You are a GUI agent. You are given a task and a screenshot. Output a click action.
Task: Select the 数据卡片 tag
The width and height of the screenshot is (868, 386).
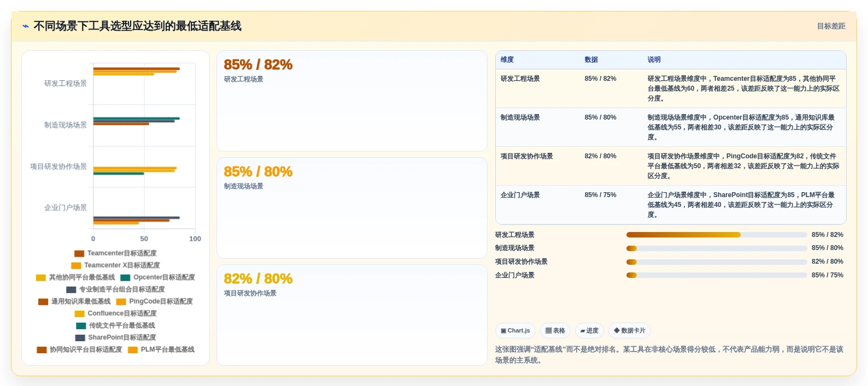tap(630, 331)
